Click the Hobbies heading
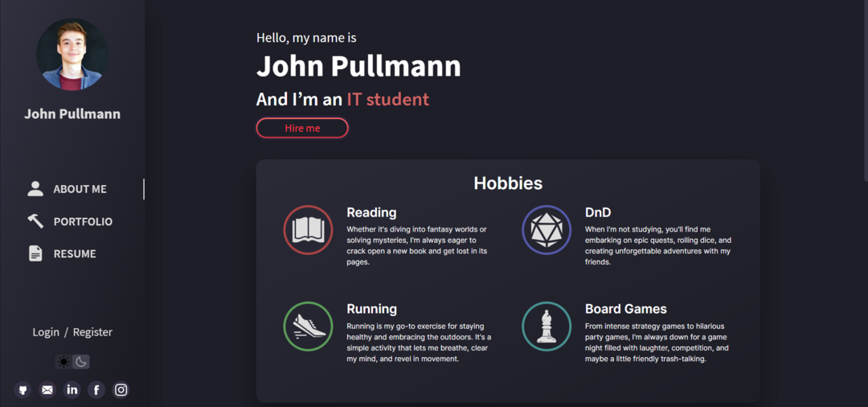The height and width of the screenshot is (407, 868). (508, 183)
